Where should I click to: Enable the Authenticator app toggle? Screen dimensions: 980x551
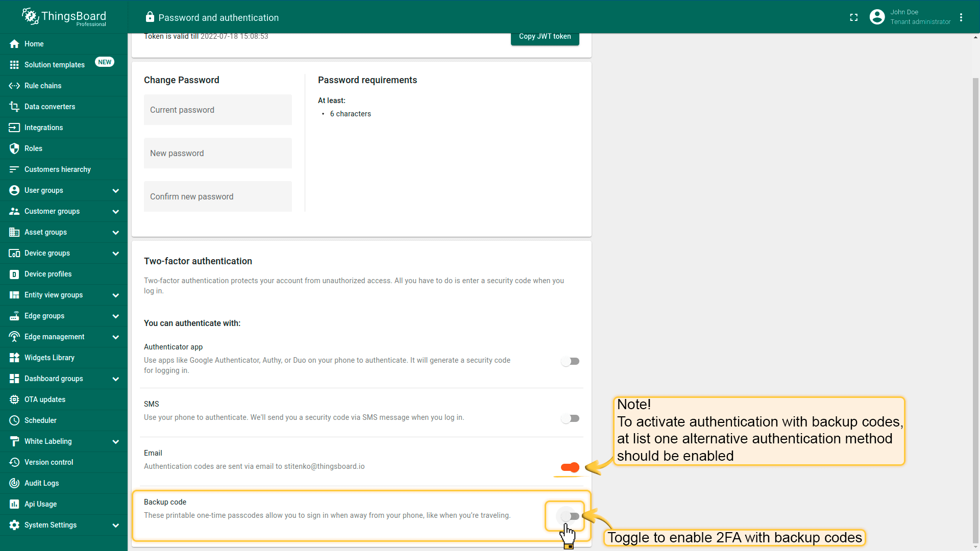point(570,361)
